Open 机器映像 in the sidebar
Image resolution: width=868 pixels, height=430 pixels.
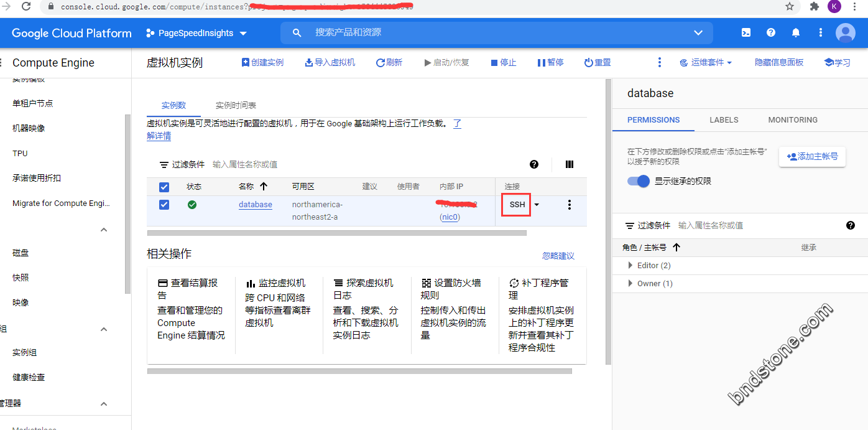[x=29, y=128]
